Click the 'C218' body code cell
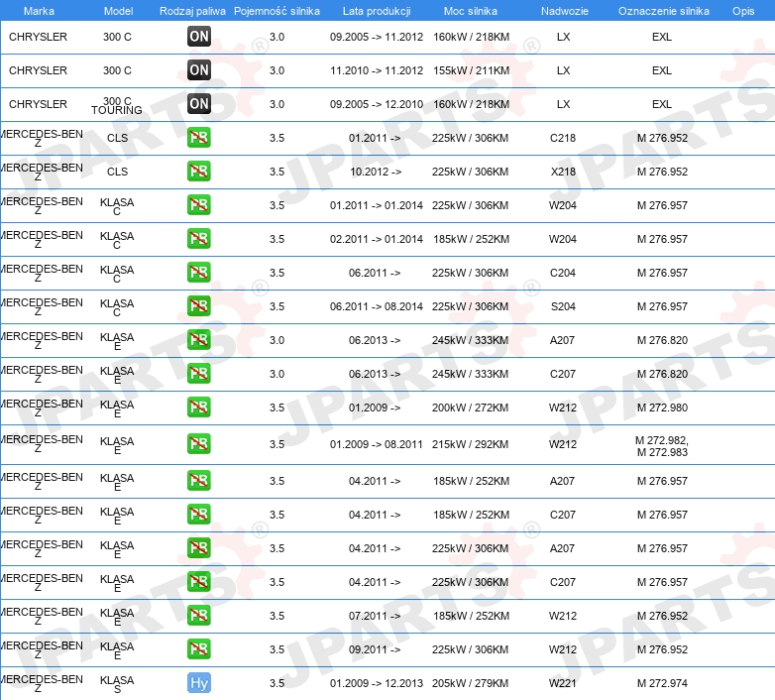The image size is (775, 700). (563, 138)
